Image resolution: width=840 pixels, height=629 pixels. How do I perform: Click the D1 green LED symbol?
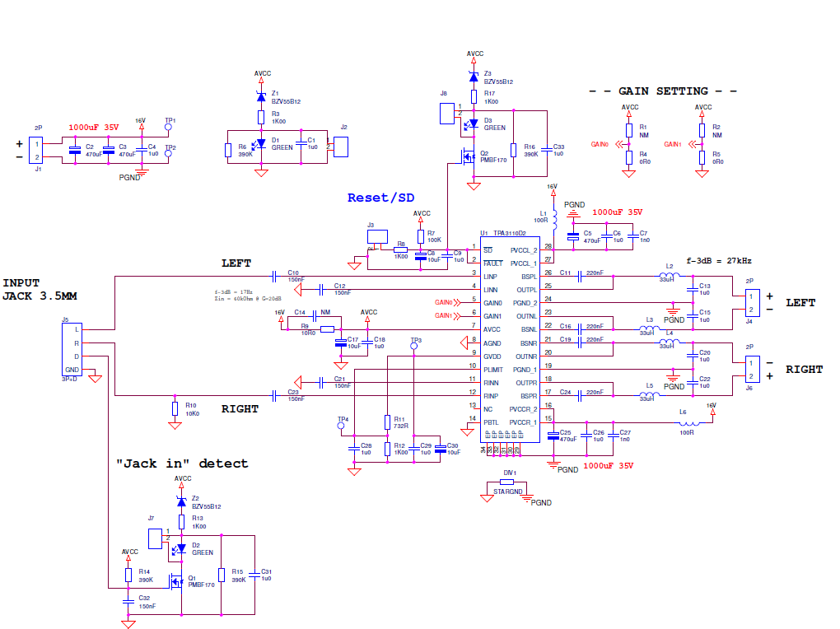[259, 144]
